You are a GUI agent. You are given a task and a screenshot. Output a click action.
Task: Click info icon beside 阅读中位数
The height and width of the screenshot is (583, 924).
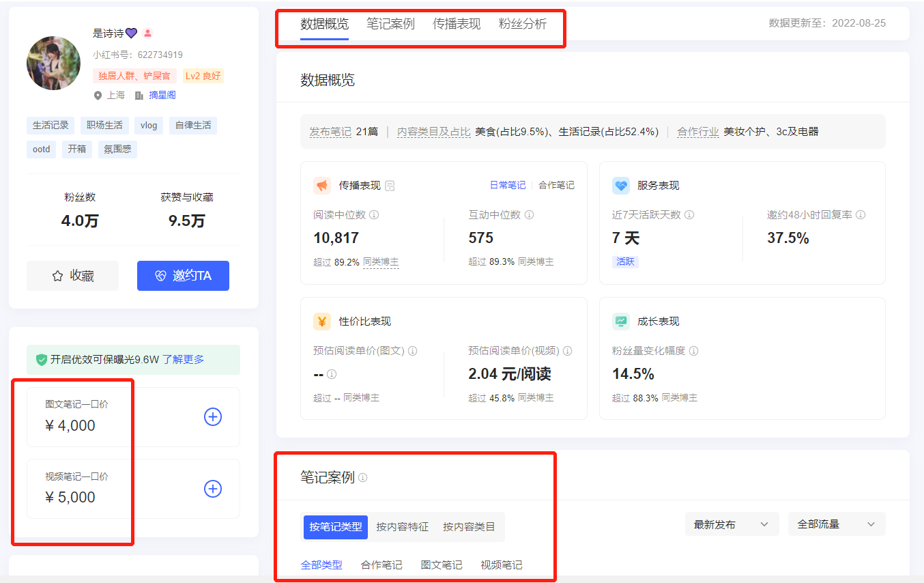374,214
